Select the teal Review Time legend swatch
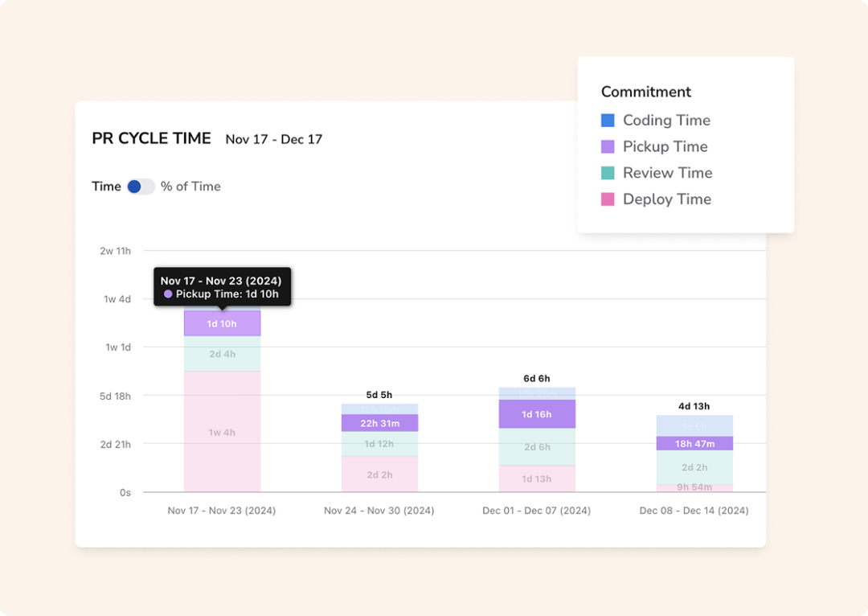The width and height of the screenshot is (868, 616). click(608, 172)
